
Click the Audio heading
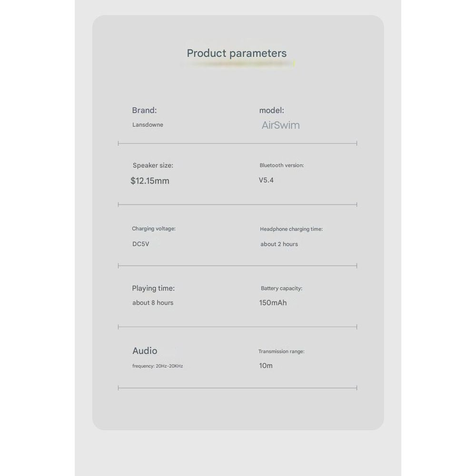(x=145, y=351)
